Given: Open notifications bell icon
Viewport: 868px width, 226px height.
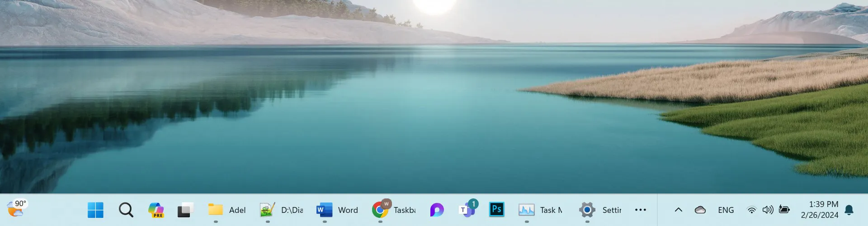Looking at the screenshot, I should point(849,210).
